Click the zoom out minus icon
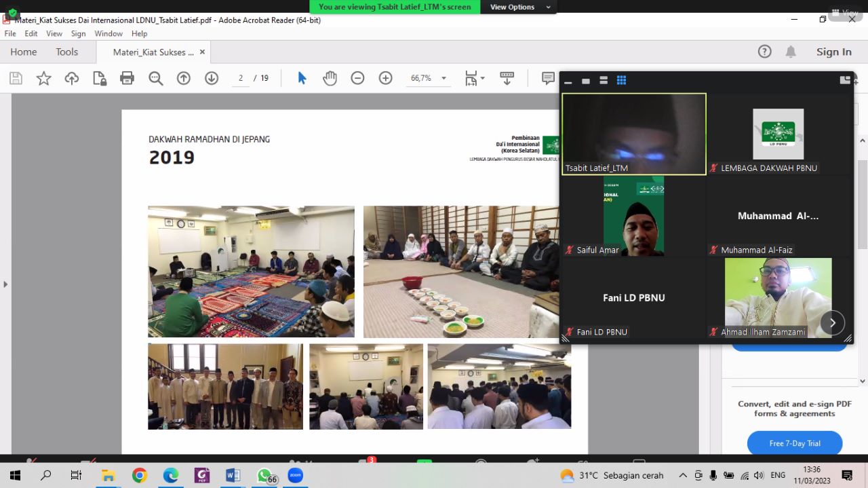 coord(357,78)
